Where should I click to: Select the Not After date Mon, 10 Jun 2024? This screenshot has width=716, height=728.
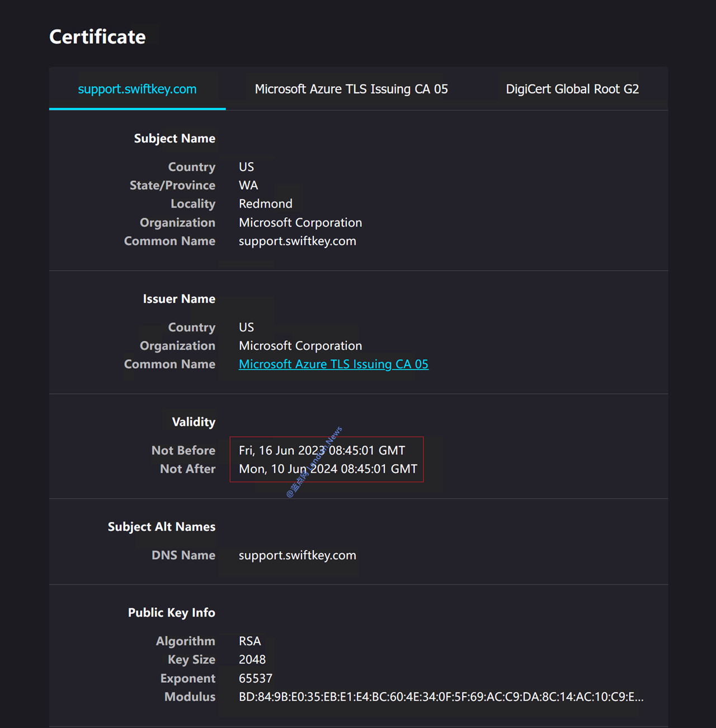coord(328,469)
